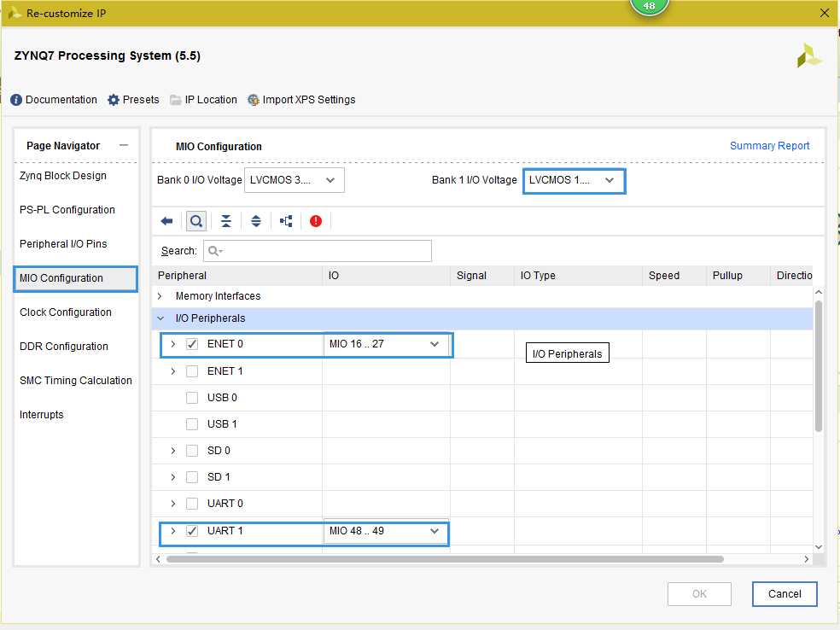Open the Summary Report link
Screen dimensions: 840x630
coord(769,146)
